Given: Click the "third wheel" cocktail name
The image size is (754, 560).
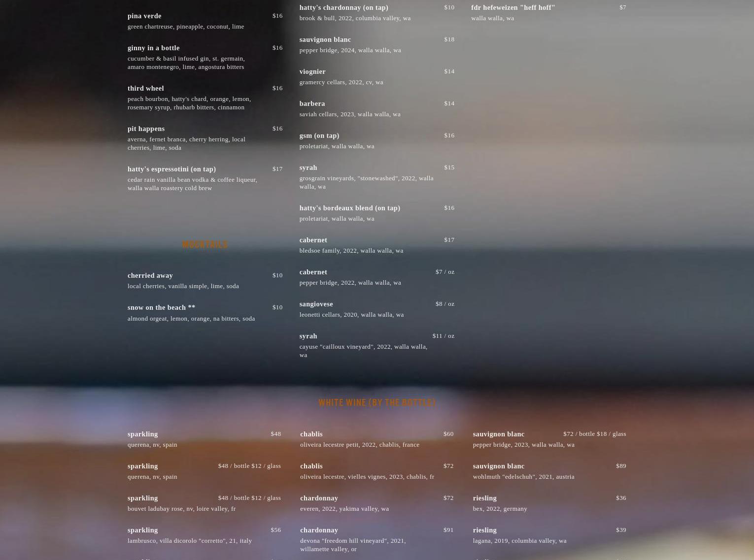Looking at the screenshot, I should [x=145, y=88].
